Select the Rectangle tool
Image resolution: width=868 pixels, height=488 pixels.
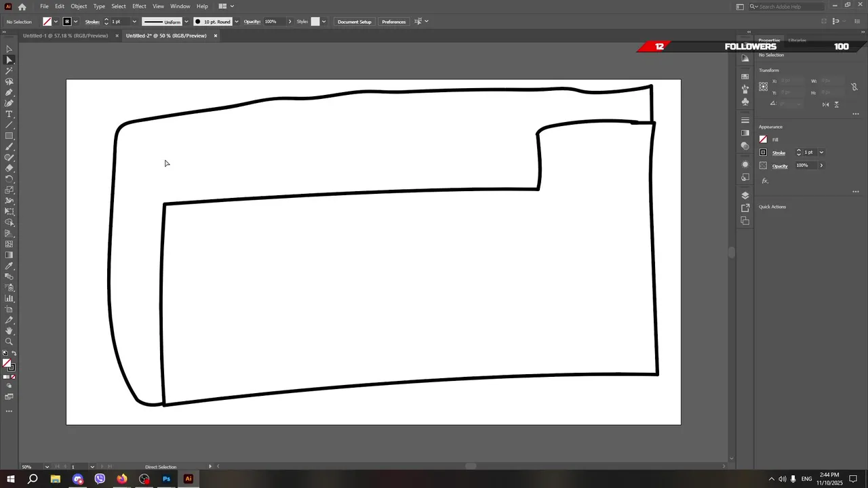(9, 136)
